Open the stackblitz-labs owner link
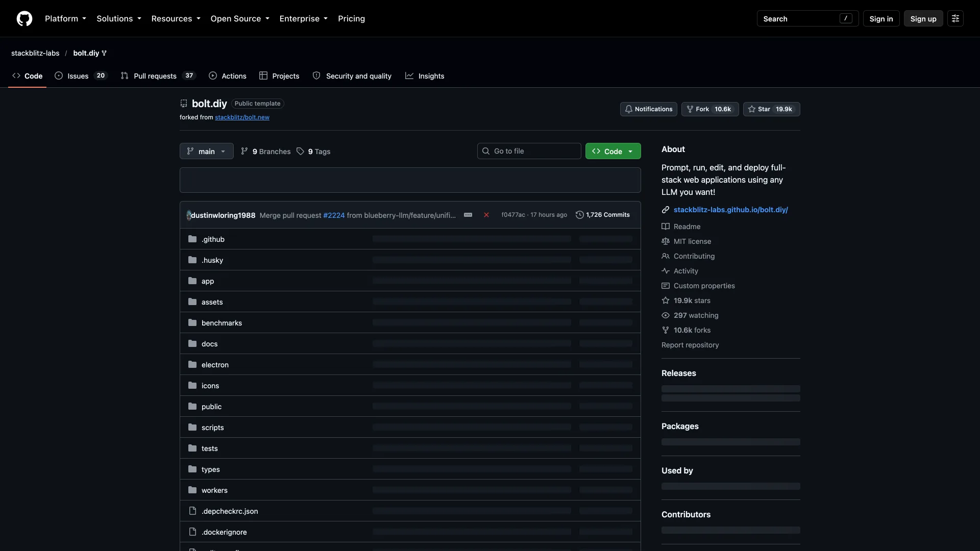The height and width of the screenshot is (551, 980). [35, 53]
